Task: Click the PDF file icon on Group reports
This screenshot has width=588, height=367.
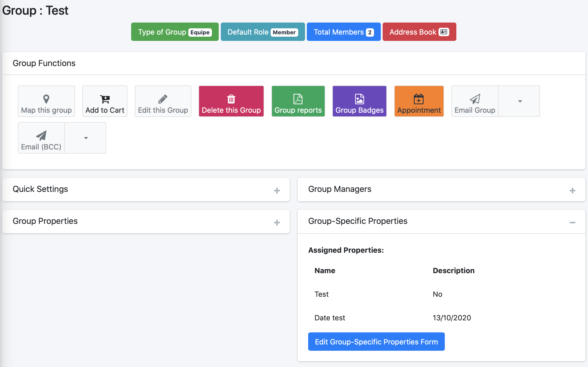Action: tap(298, 99)
